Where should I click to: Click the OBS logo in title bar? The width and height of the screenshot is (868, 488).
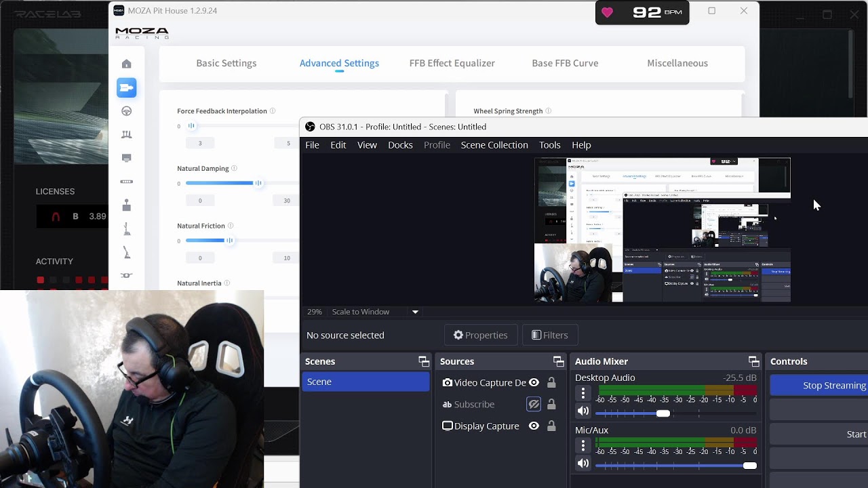click(x=310, y=127)
